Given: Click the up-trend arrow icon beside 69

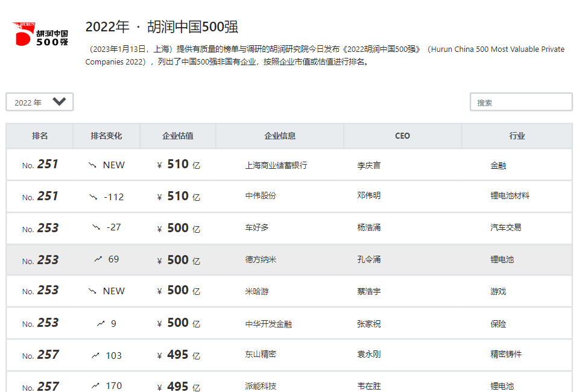Looking at the screenshot, I should coord(98,259).
